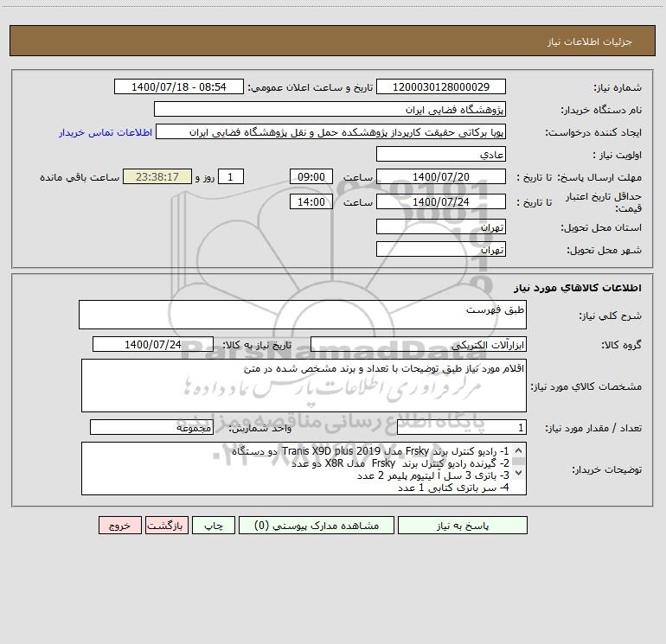Click request creator field پویا برکاتی حقیقت
This screenshot has height=644, width=666.
click(331, 132)
